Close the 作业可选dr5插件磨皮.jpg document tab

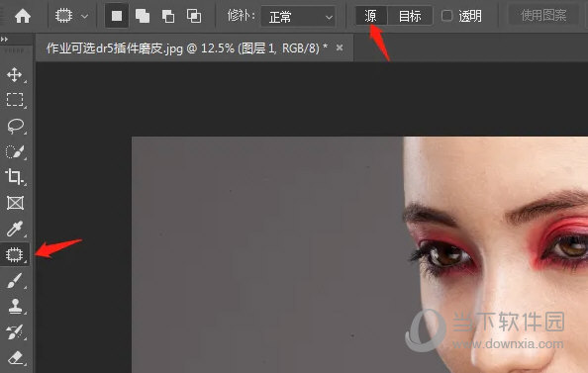[340, 47]
